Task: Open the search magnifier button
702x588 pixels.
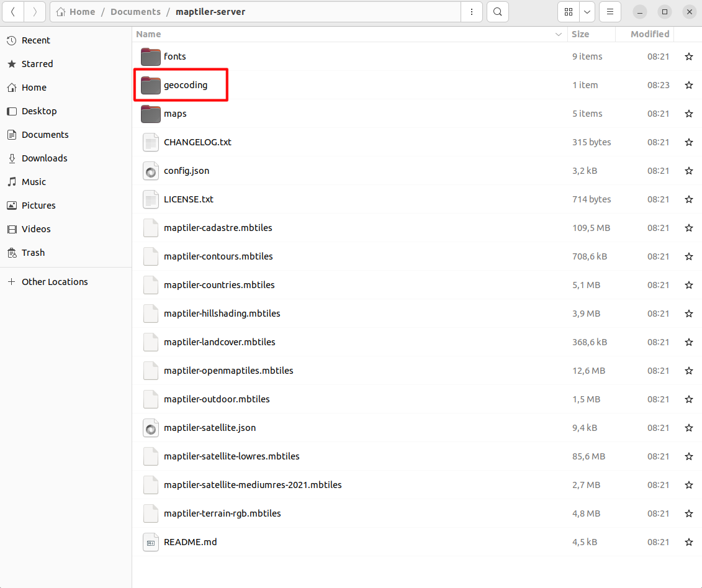Action: point(497,12)
